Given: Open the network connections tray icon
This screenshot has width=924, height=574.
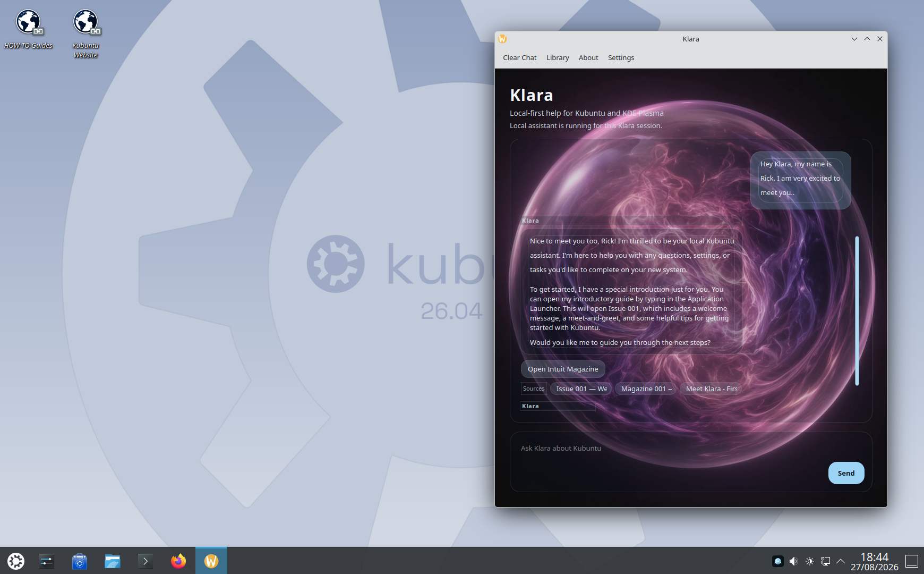Looking at the screenshot, I should [825, 561].
